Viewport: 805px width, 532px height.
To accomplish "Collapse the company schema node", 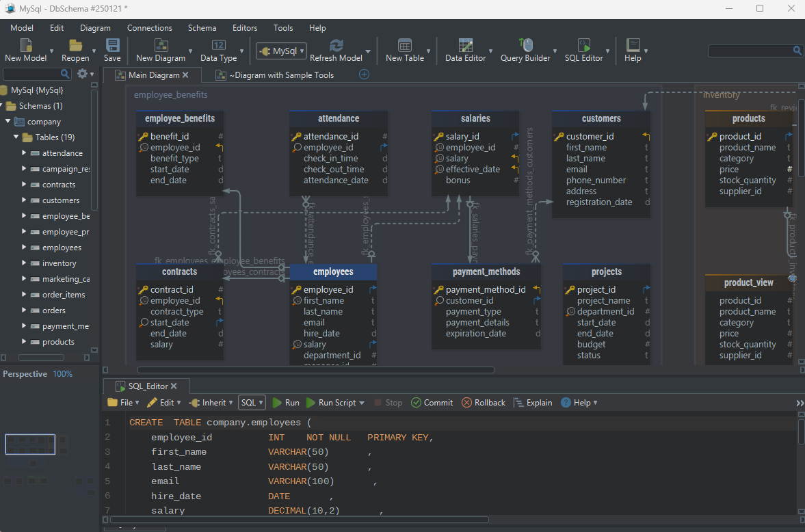I will coord(8,121).
